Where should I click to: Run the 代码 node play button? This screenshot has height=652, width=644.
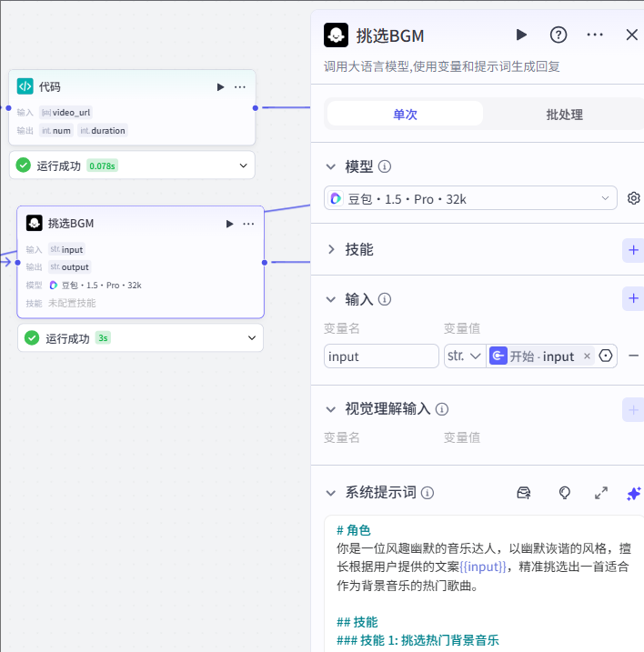(220, 87)
